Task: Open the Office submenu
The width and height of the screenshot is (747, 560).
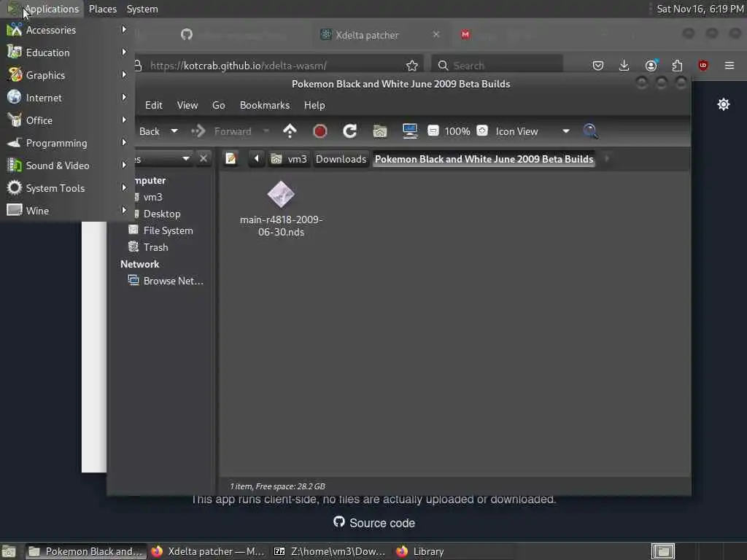Action: pos(67,120)
